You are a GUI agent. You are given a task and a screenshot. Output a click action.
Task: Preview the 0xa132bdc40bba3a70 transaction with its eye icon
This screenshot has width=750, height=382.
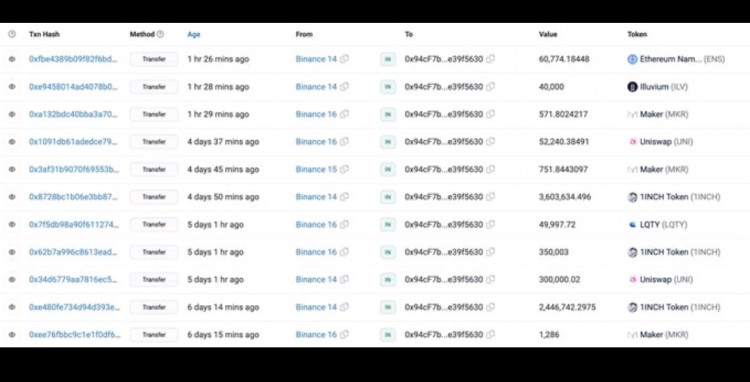12,114
